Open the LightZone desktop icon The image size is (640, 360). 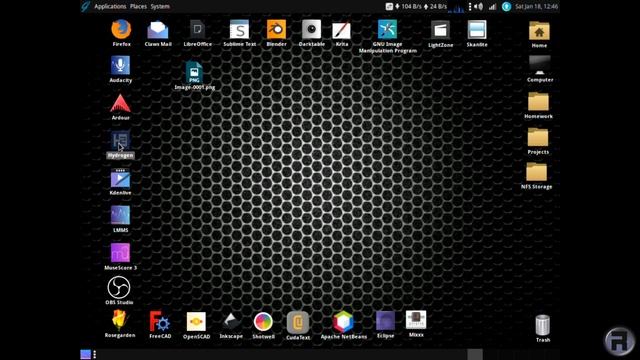(440, 31)
